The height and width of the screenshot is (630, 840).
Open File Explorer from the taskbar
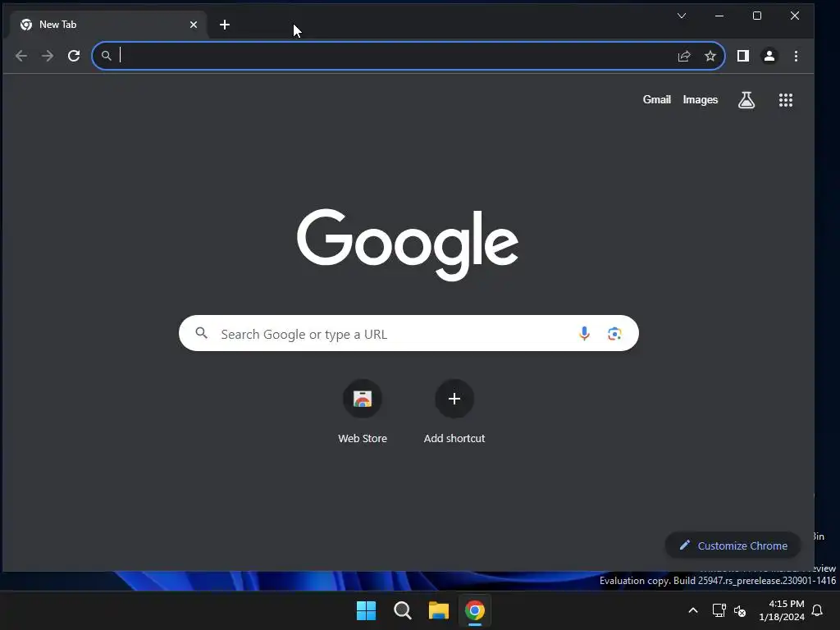pos(438,610)
